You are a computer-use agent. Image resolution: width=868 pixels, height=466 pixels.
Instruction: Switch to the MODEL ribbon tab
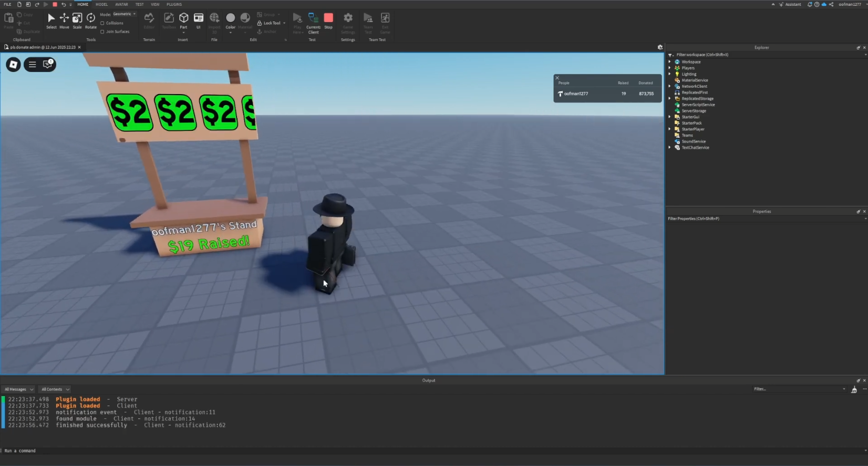click(101, 4)
